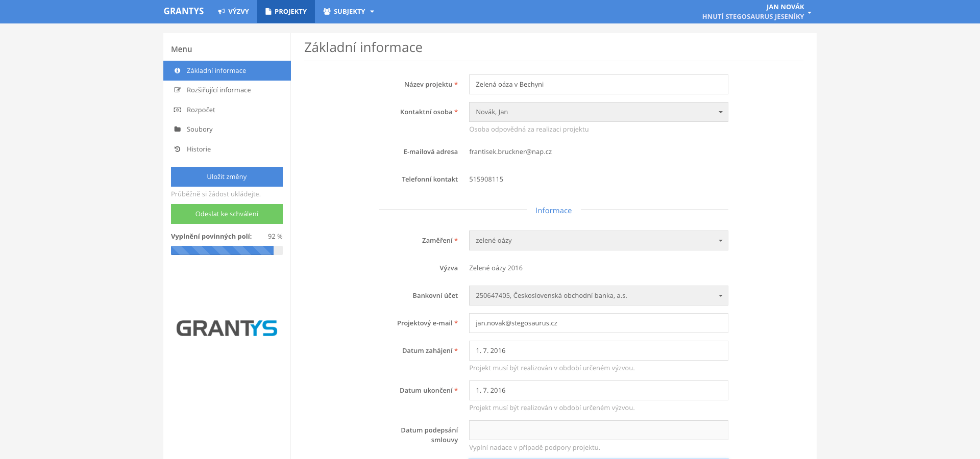Image resolution: width=980 pixels, height=459 pixels.
Task: Click the Informace section heading
Action: tap(553, 211)
